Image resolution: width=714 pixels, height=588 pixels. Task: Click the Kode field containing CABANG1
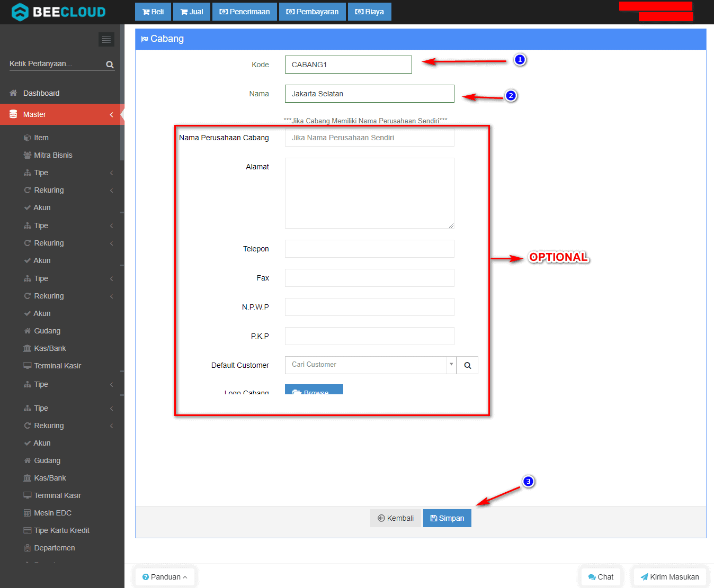tap(348, 65)
